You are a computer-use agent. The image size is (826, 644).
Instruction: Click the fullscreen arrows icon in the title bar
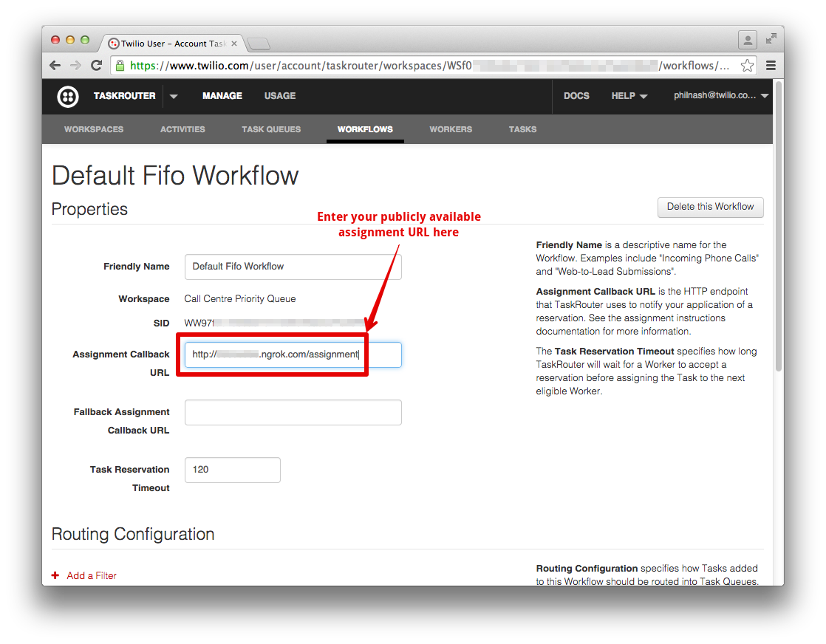[771, 38]
